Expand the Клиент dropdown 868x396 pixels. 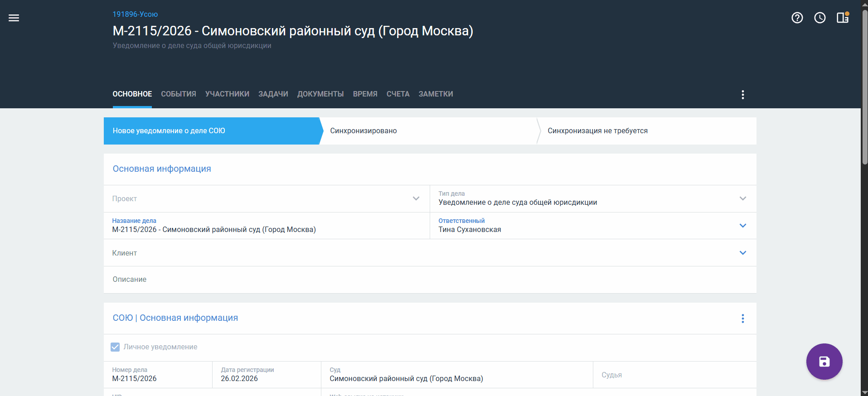click(x=742, y=253)
